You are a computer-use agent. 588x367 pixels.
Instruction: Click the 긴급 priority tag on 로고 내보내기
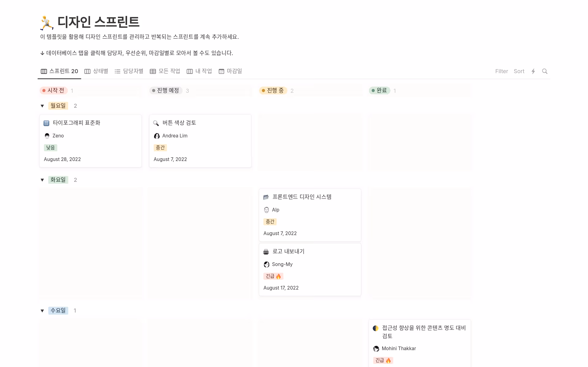273,276
